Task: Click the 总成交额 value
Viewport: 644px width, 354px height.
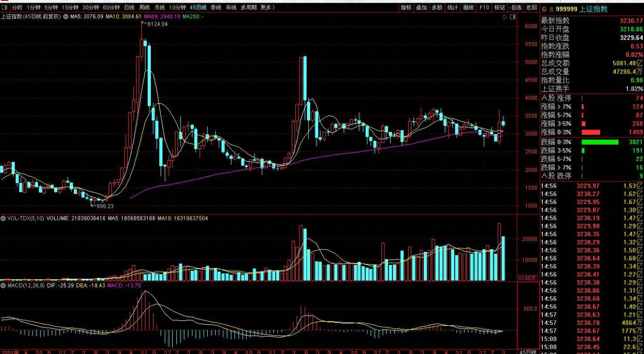Action: [x=627, y=63]
